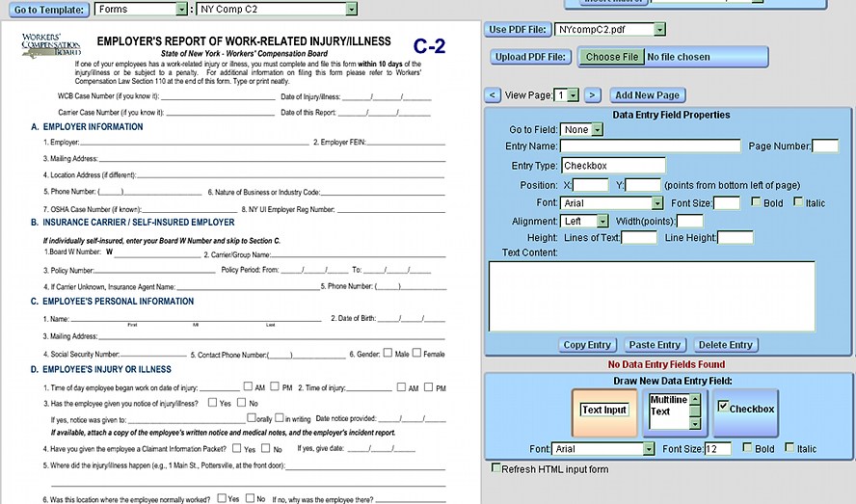This screenshot has height=504, width=856.
Task: Click 'No file chosen' text
Action: click(679, 57)
